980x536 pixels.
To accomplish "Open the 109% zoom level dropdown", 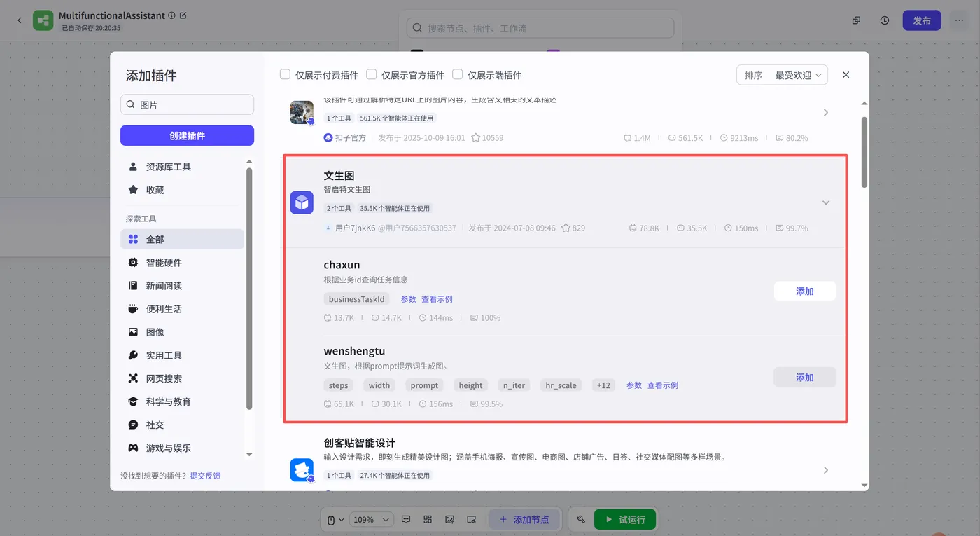I will (x=371, y=519).
